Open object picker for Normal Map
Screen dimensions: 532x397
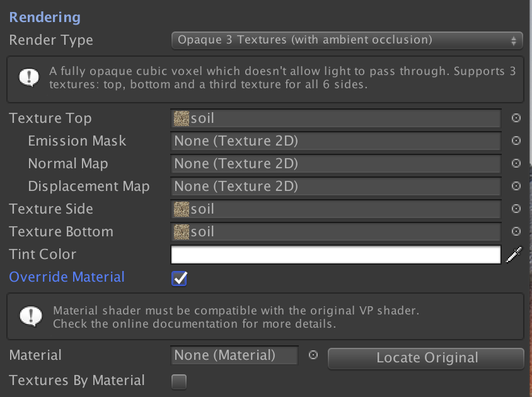(516, 163)
